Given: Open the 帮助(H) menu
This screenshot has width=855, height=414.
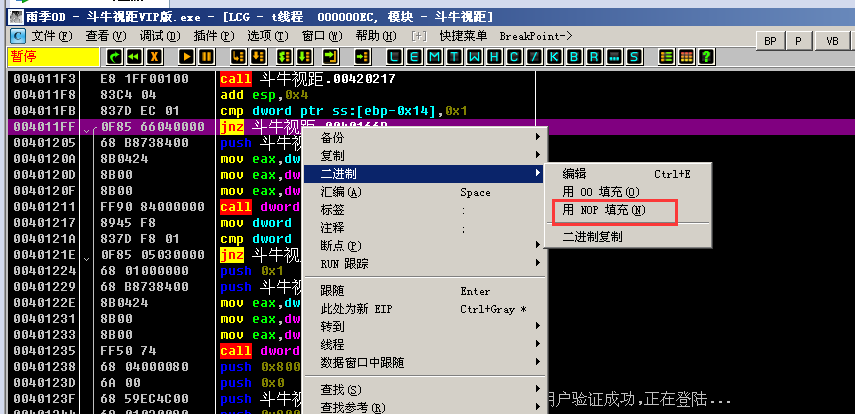Looking at the screenshot, I should point(376,36).
